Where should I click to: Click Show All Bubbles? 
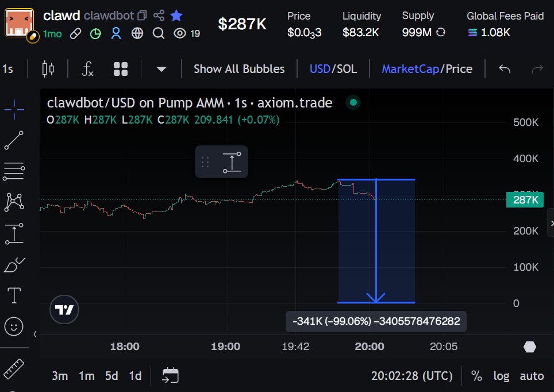239,69
